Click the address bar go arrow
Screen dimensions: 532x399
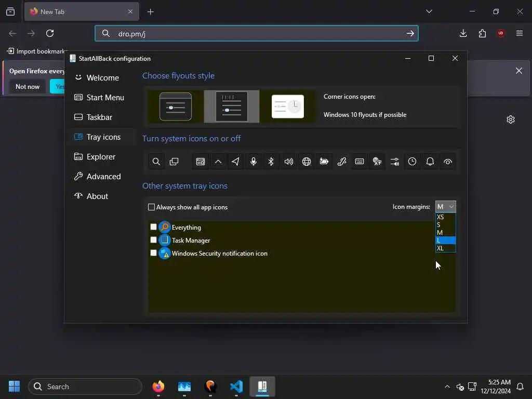pos(410,34)
